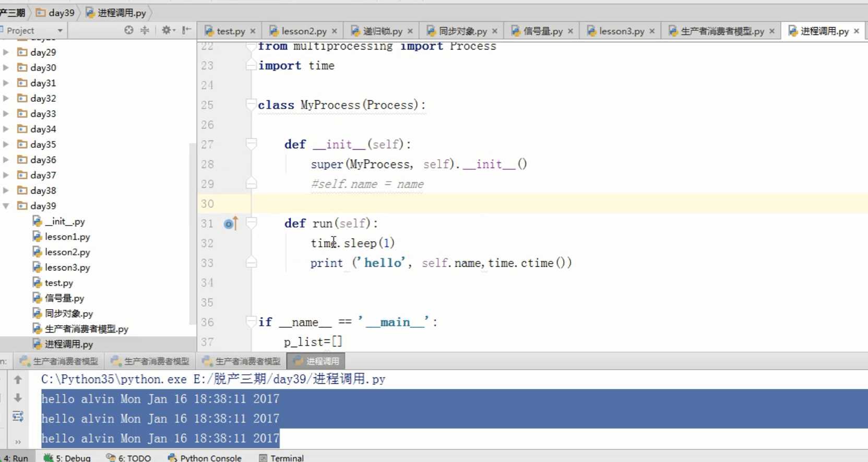868x462 pixels.
Task: Open Project panel settings gear
Action: [168, 30]
